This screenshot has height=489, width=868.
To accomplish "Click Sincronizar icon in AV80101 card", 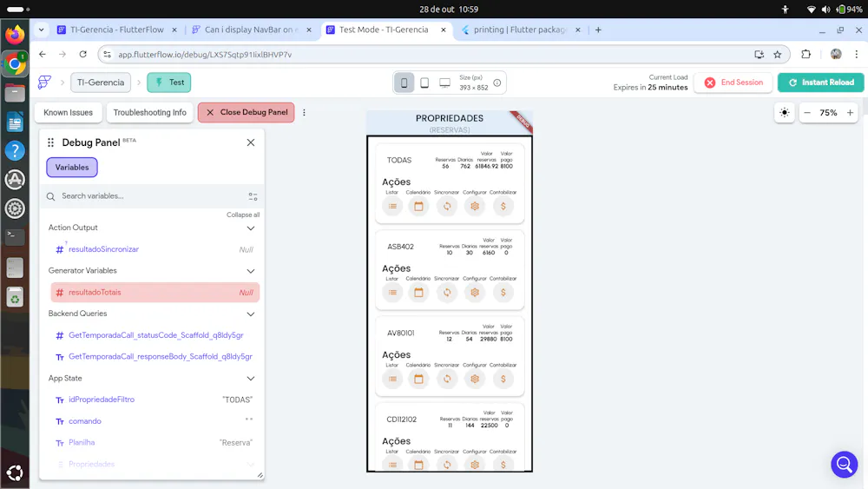I will pyautogui.click(x=447, y=379).
